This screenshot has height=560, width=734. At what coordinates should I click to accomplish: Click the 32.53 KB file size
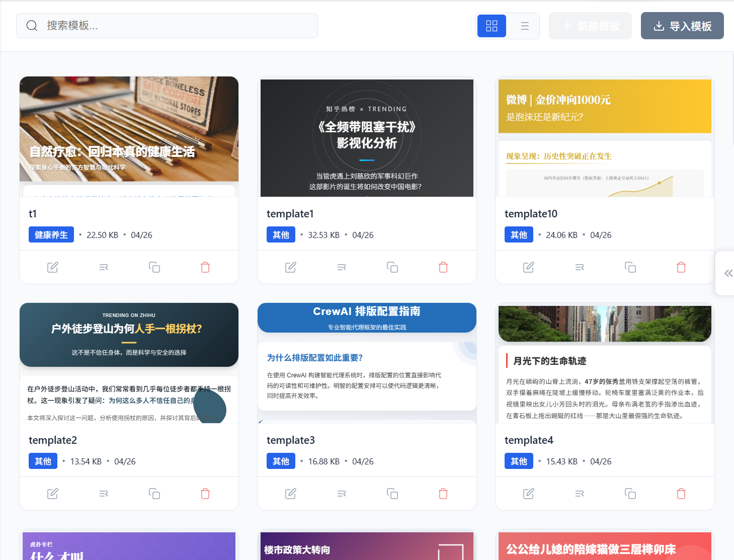click(323, 235)
